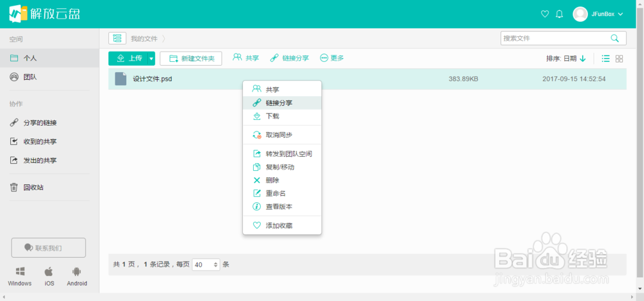Viewport: 644px width, 301px height.
Task: Open 分享的链接 in sidebar
Action: [50, 122]
